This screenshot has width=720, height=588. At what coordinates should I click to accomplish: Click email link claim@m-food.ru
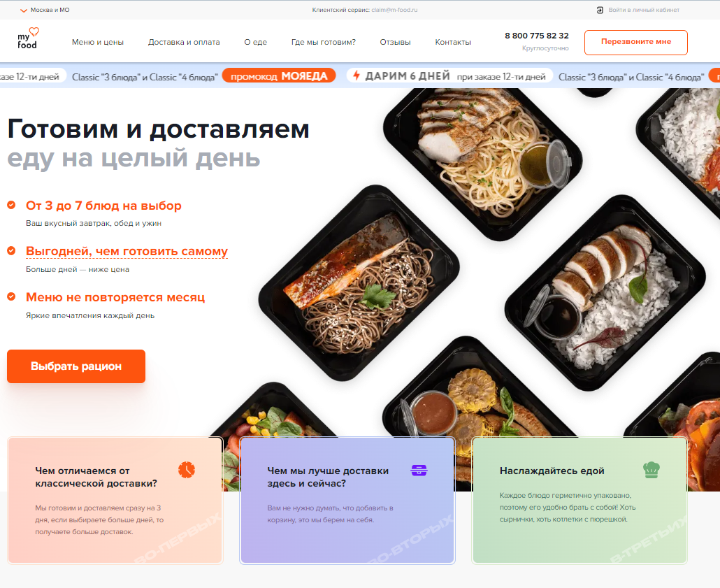click(394, 10)
